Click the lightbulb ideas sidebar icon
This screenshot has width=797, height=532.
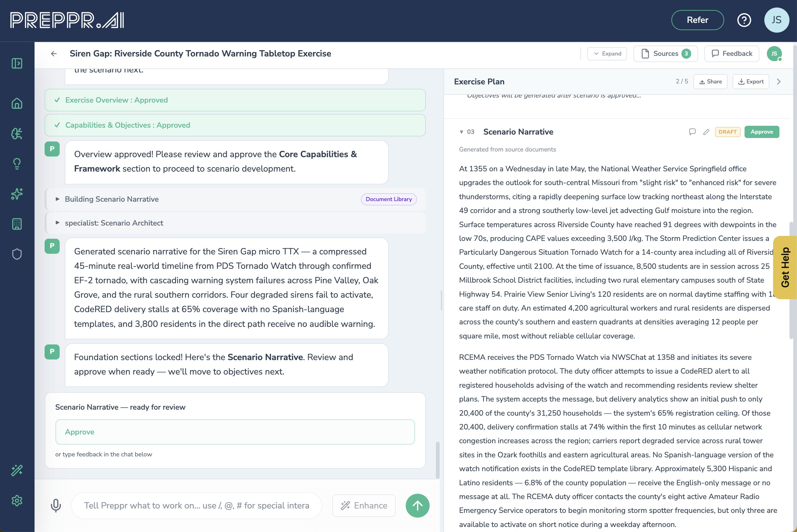[17, 164]
